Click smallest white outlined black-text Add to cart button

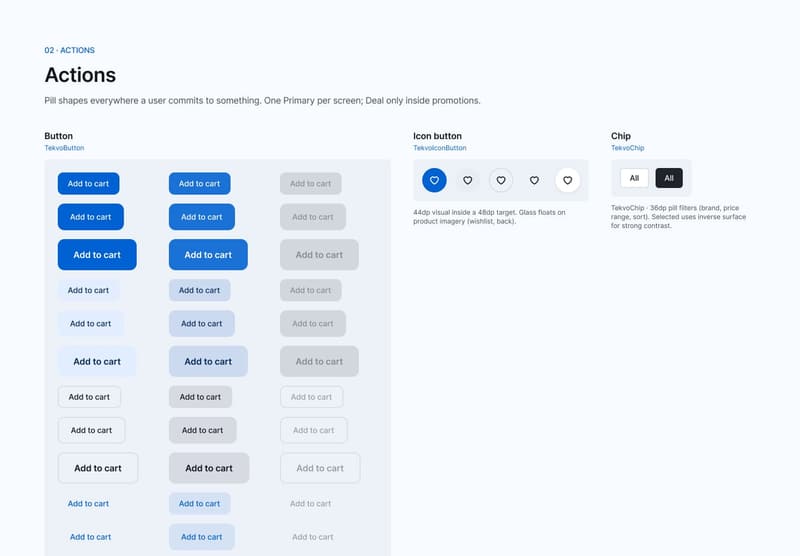pos(89,397)
